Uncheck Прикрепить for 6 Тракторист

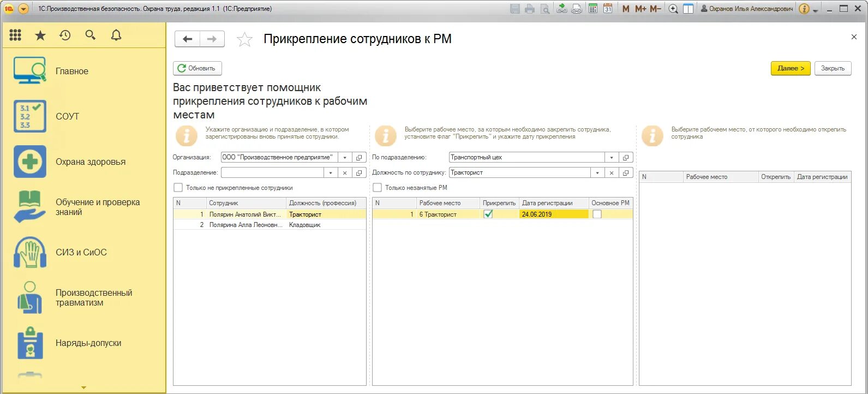pyautogui.click(x=488, y=214)
